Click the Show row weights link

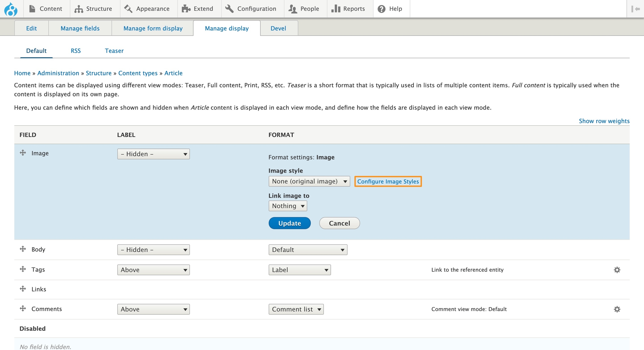pos(604,121)
